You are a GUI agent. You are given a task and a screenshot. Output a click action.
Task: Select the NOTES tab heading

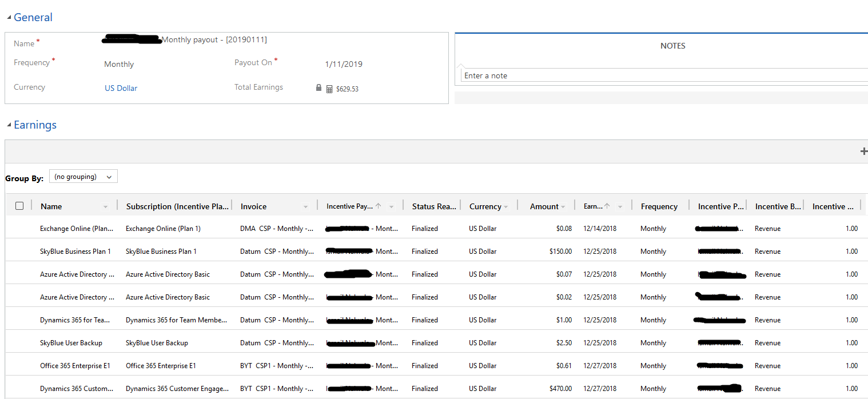672,46
